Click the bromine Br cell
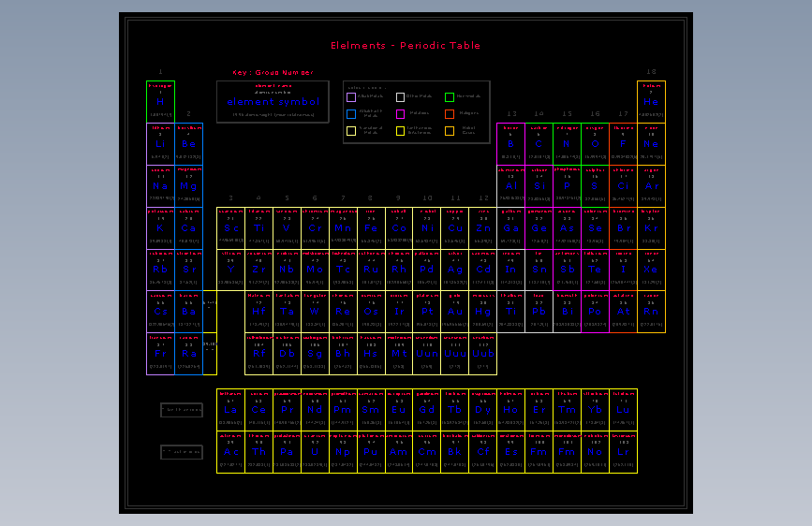 623,227
